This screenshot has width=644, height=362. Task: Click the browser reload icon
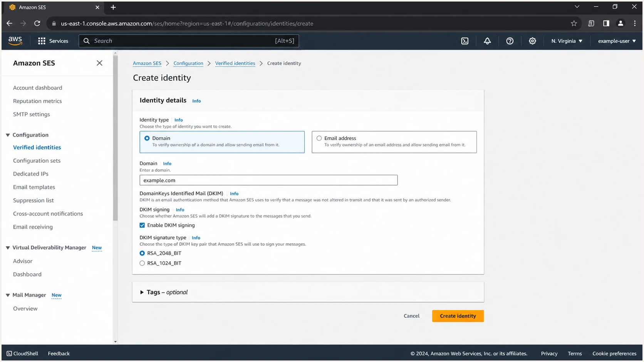point(37,23)
